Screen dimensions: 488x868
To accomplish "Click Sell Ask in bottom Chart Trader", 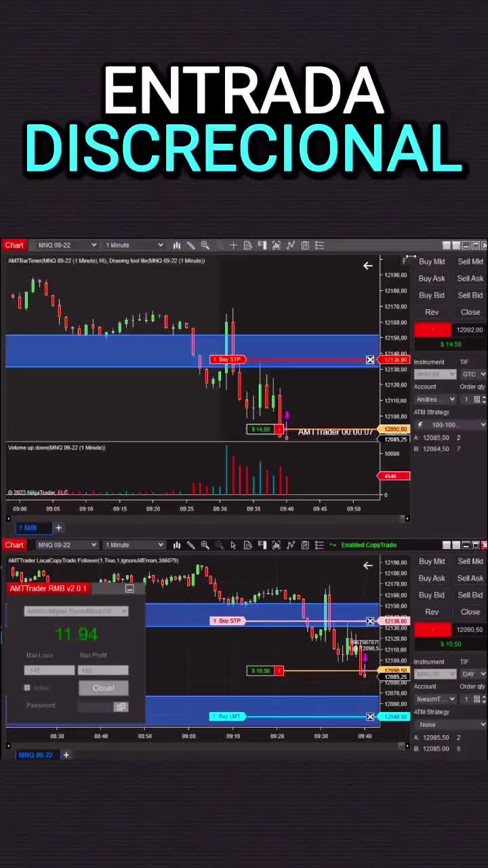I will 470,578.
